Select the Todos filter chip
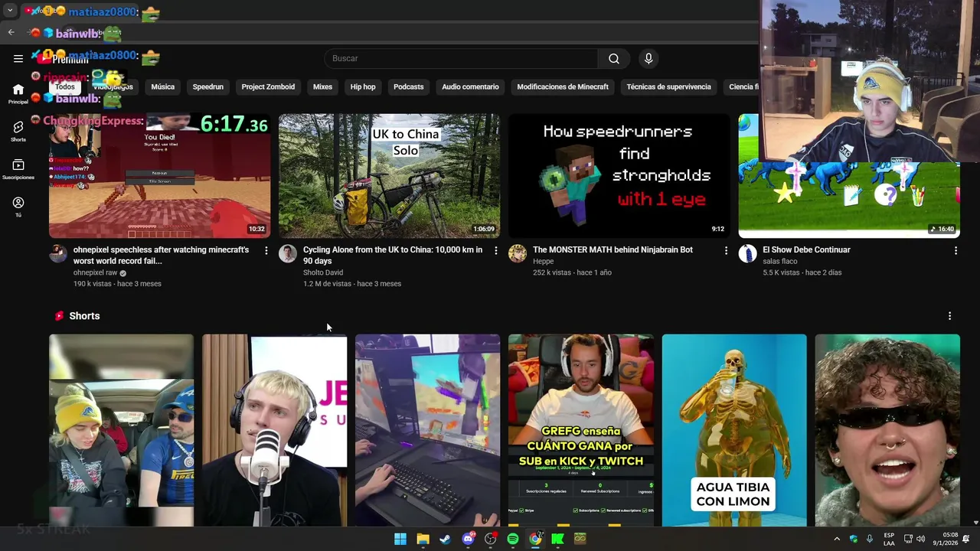Screen dimensions: 980x551 (65, 86)
